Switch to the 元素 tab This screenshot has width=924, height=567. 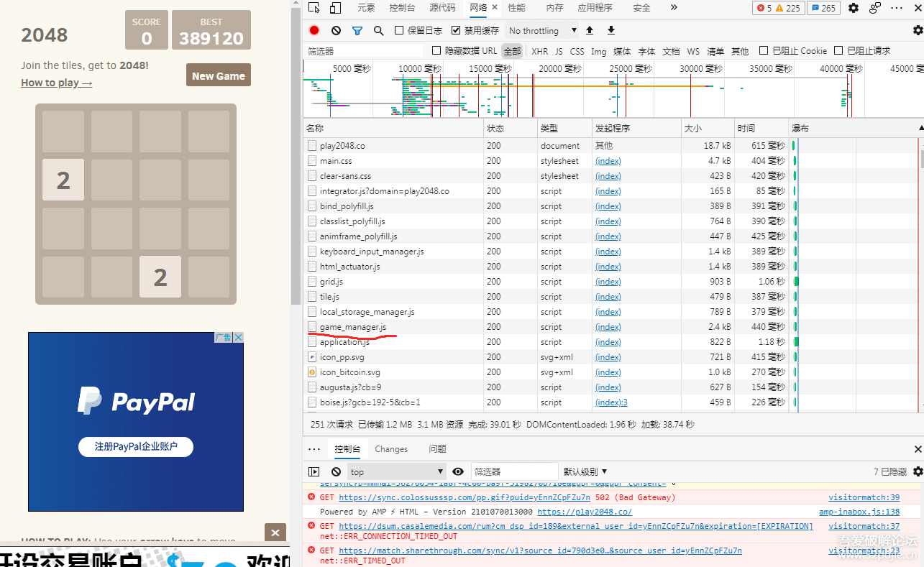click(x=366, y=8)
